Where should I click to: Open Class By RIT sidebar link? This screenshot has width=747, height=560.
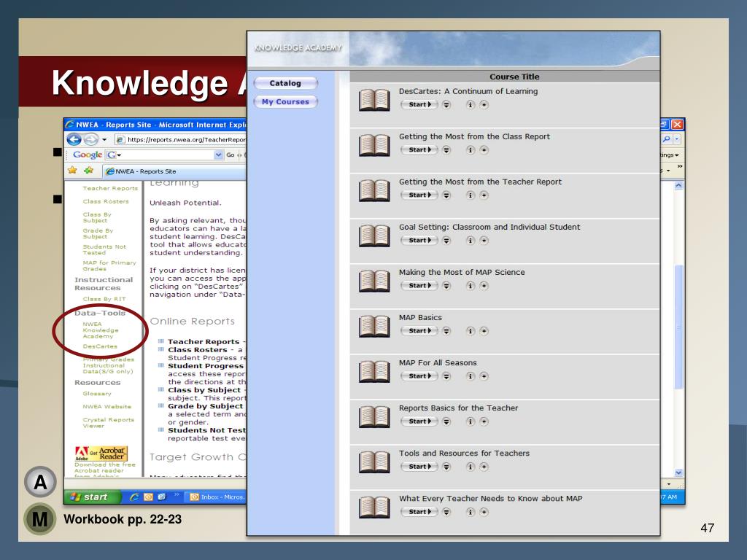pyautogui.click(x=104, y=299)
